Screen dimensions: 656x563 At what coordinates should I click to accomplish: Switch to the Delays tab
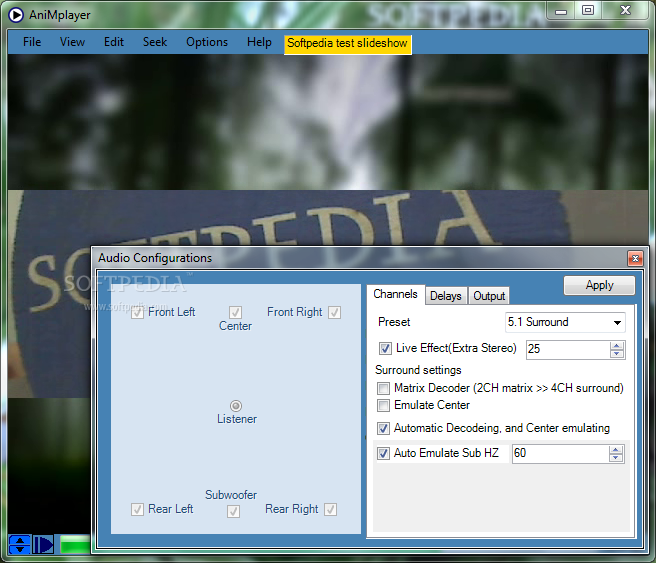[x=446, y=296]
